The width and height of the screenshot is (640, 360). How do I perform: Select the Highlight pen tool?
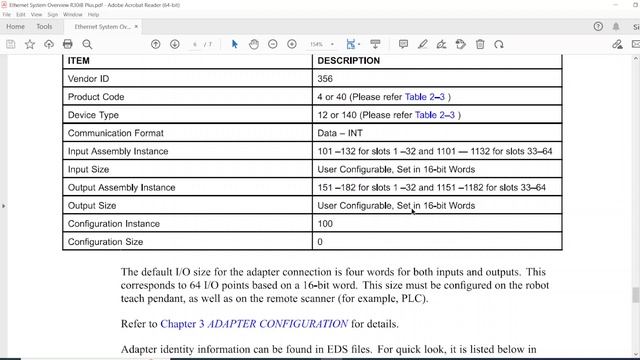click(x=422, y=44)
